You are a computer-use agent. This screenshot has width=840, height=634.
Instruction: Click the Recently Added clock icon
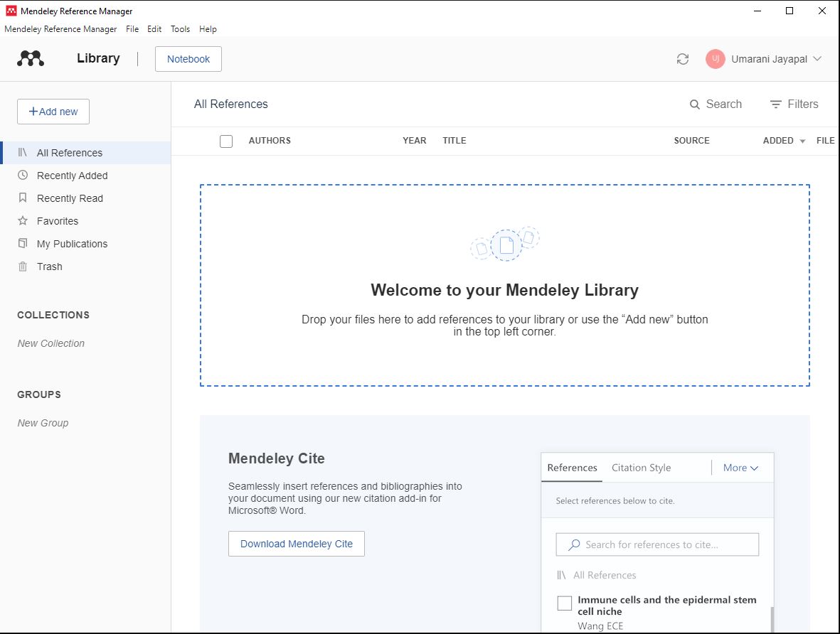pyautogui.click(x=23, y=175)
